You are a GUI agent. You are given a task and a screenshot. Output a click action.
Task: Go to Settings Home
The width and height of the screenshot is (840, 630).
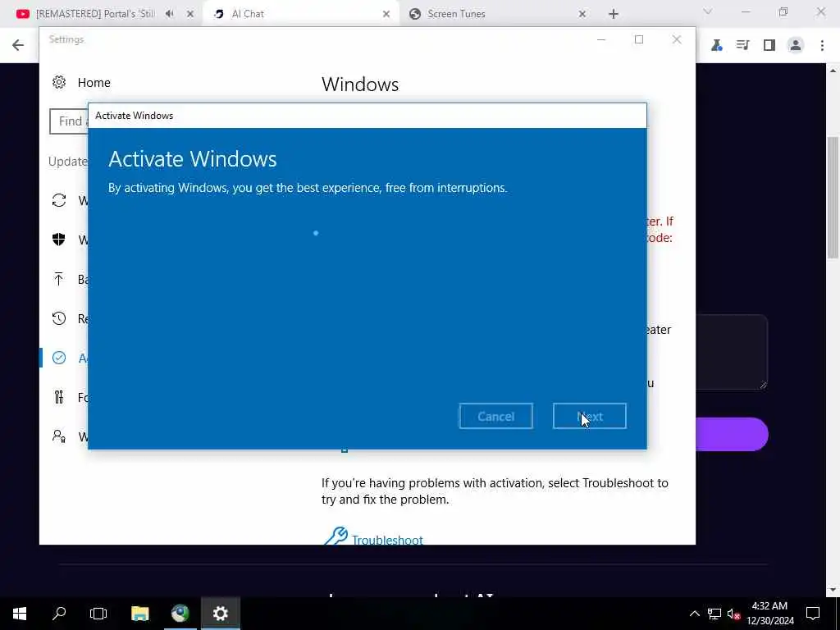[x=94, y=83]
